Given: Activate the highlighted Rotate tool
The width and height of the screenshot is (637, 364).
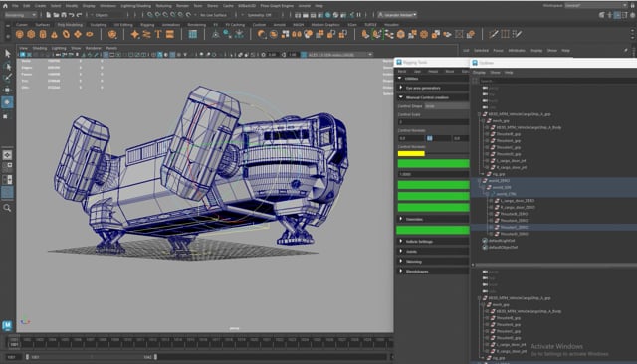Looking at the screenshot, I should pos(7,102).
